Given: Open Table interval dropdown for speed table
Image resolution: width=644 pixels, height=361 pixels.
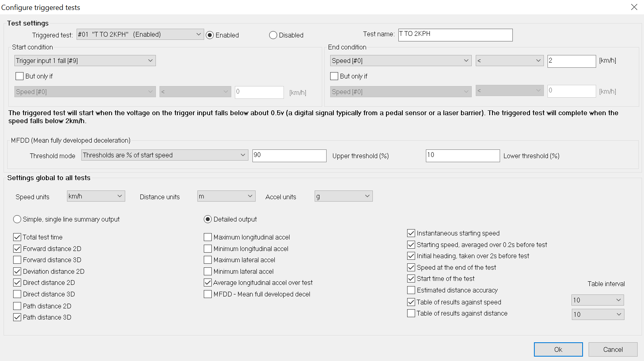Looking at the screenshot, I should (597, 300).
